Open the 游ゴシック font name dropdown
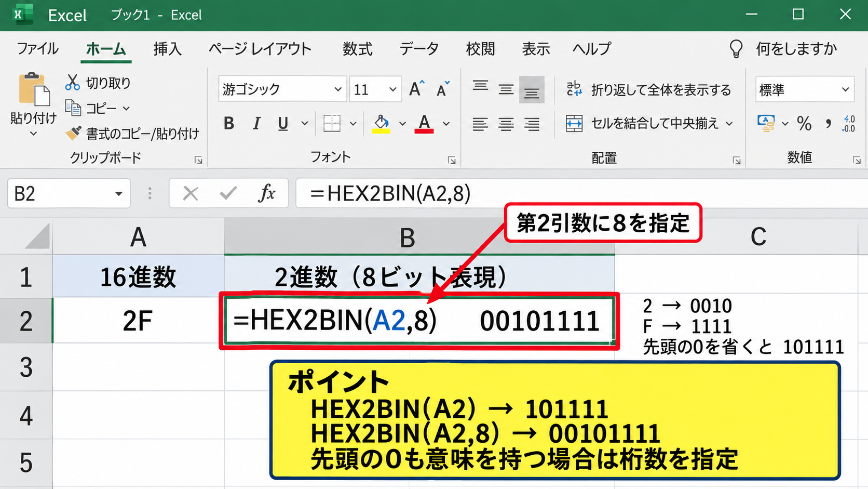The height and width of the screenshot is (489, 868). point(337,89)
